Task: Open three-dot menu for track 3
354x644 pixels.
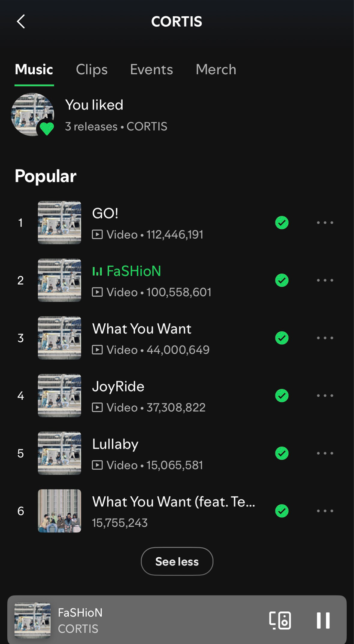Action: [325, 338]
